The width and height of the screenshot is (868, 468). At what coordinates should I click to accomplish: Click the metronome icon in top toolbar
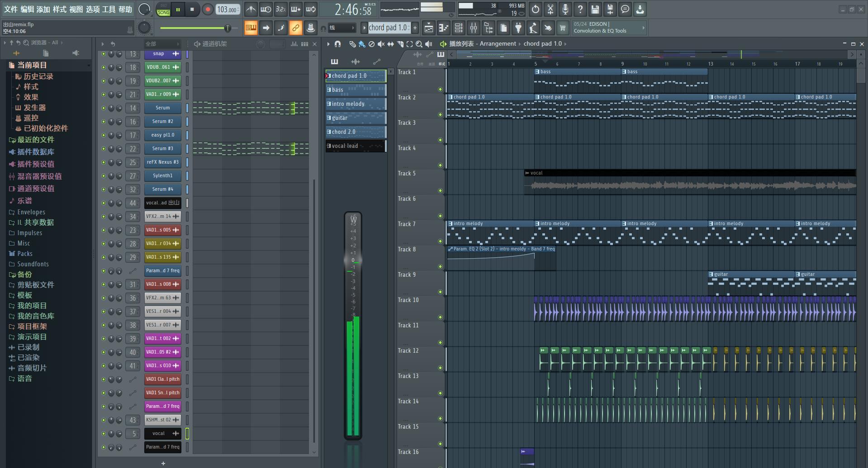[251, 9]
